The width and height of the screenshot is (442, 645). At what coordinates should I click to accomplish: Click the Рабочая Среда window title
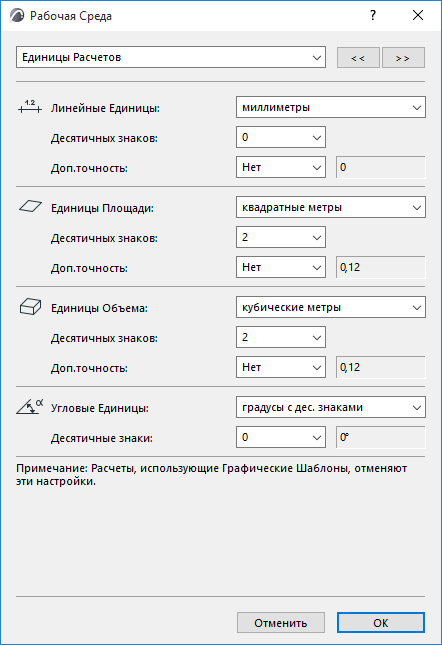click(x=71, y=16)
